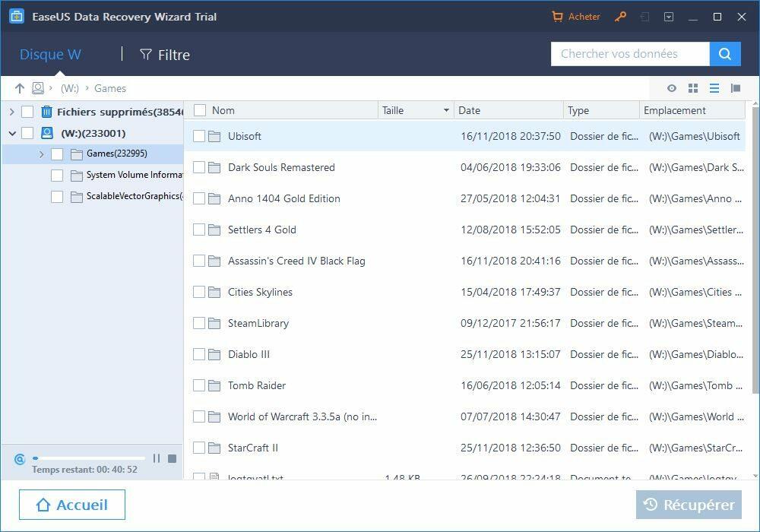Go up one folder level arrow

tap(20, 88)
